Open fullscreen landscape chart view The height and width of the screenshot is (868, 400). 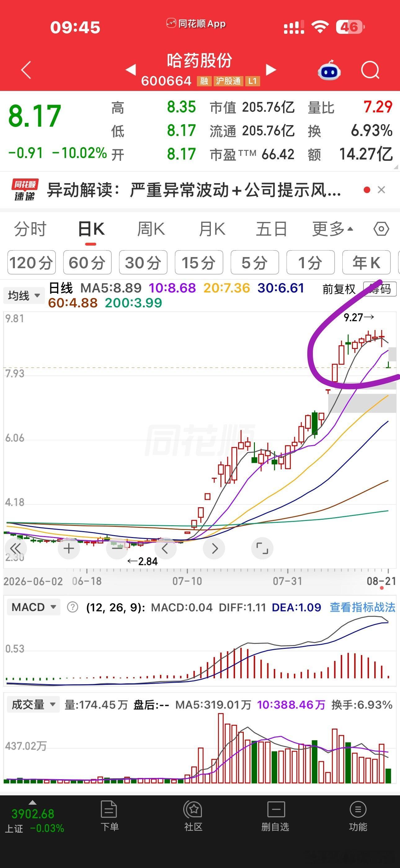pyautogui.click(x=262, y=548)
